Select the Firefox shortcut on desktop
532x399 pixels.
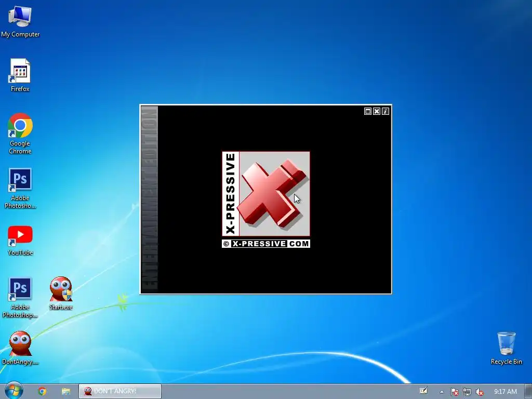[x=20, y=75]
